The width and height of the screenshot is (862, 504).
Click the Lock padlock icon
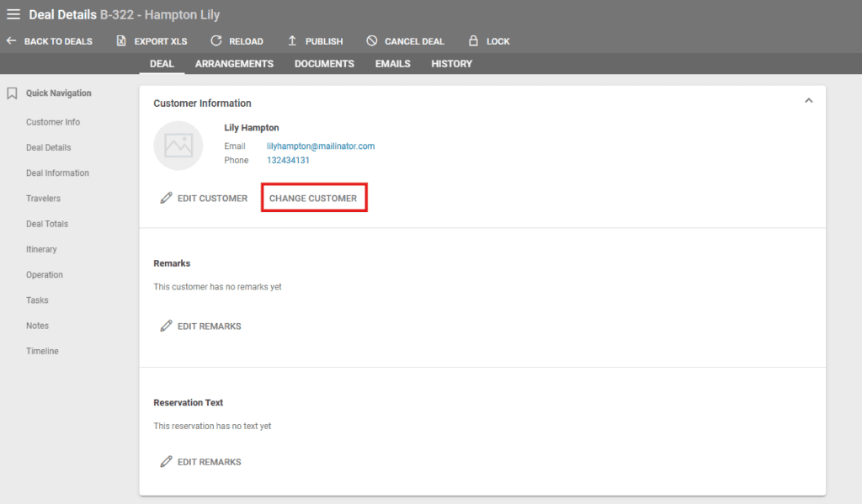coord(473,41)
